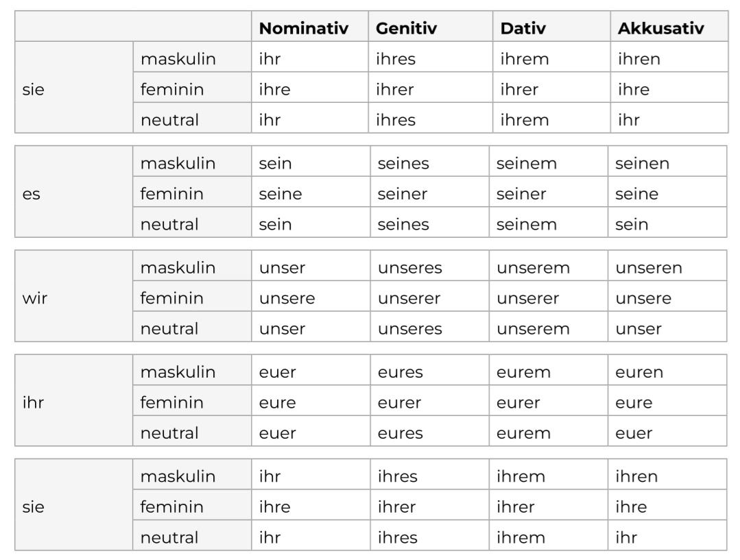Click maskulin Dativ cell 'seinem' for es
Viewport: 740px width, 560px height.
(526, 164)
